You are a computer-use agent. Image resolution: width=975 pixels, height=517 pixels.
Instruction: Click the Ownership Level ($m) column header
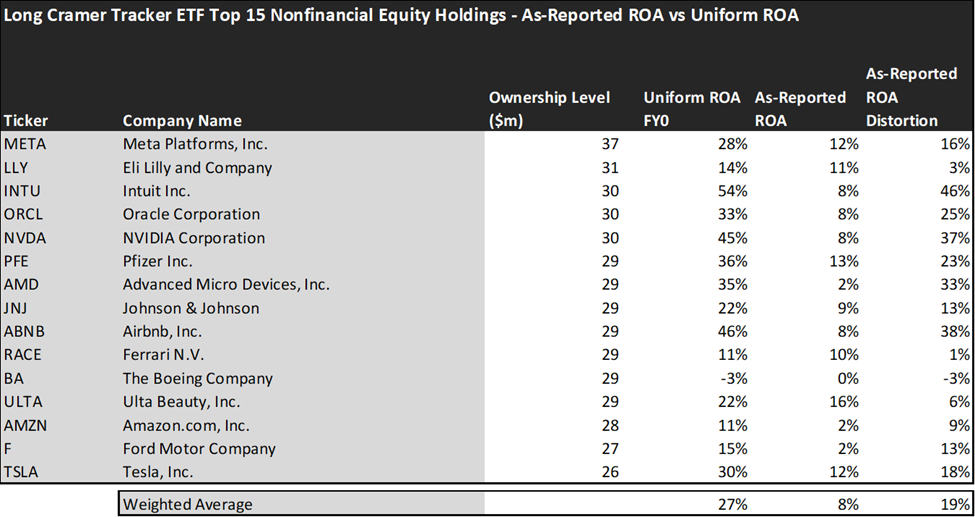[x=548, y=109]
